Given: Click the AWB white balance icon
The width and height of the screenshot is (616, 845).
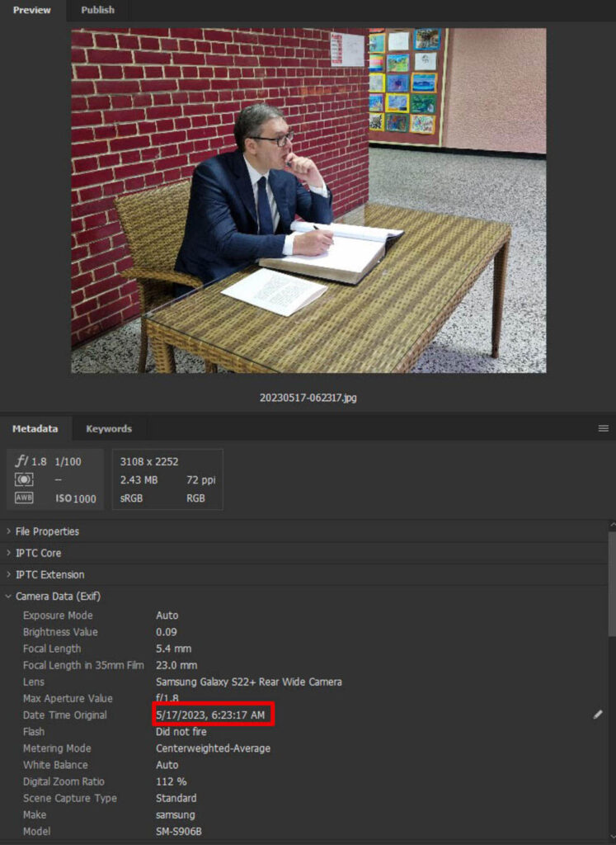Looking at the screenshot, I should point(24,498).
